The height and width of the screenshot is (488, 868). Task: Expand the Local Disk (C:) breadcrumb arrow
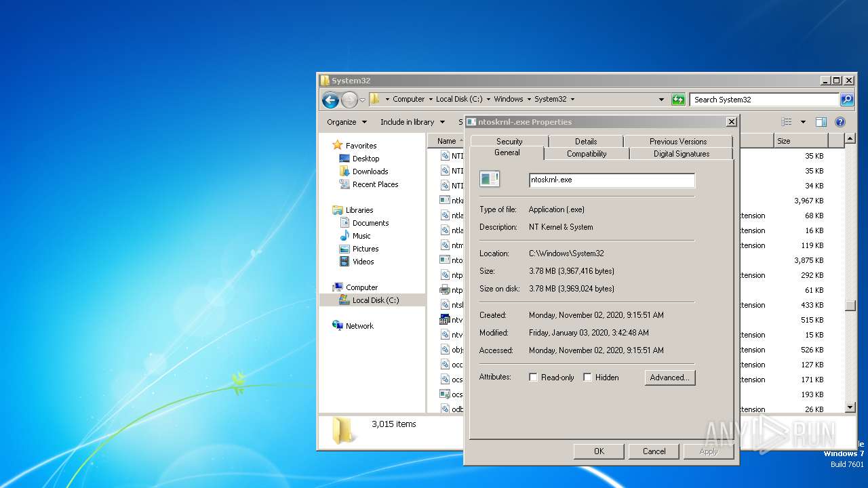click(488, 99)
